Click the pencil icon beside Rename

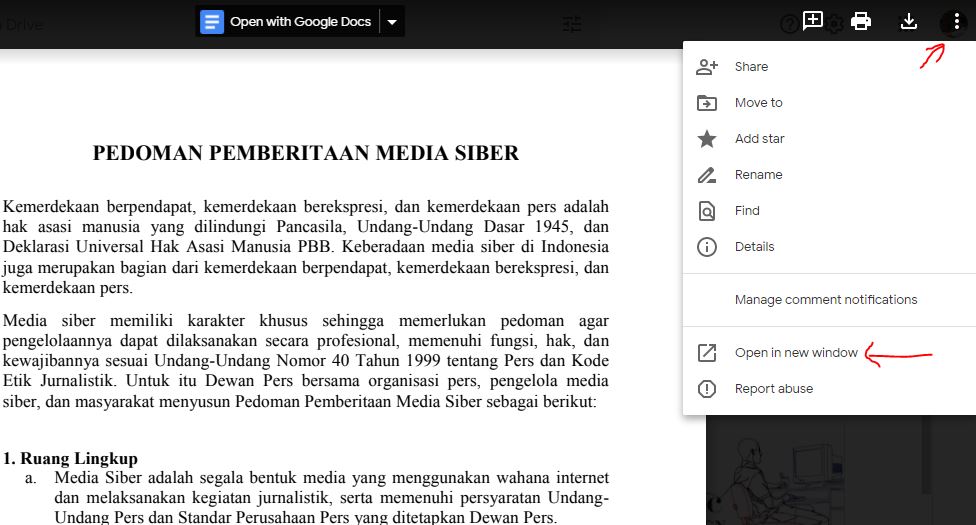(706, 175)
